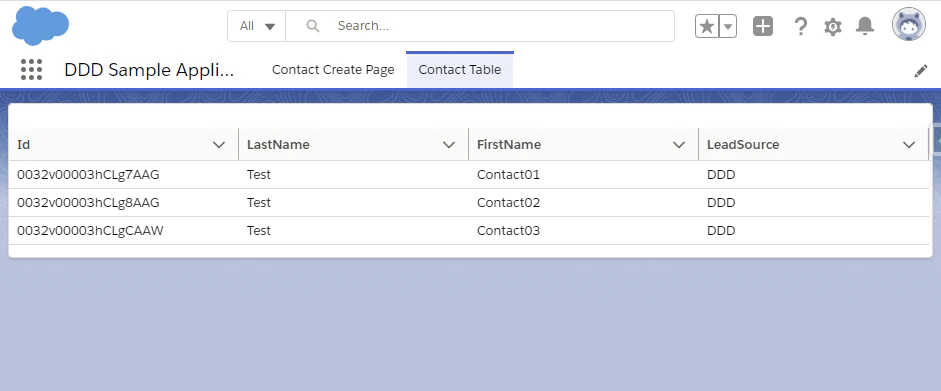Image resolution: width=941 pixels, height=391 pixels.
Task: Click Test last name in Contact03 row
Action: pos(353,230)
